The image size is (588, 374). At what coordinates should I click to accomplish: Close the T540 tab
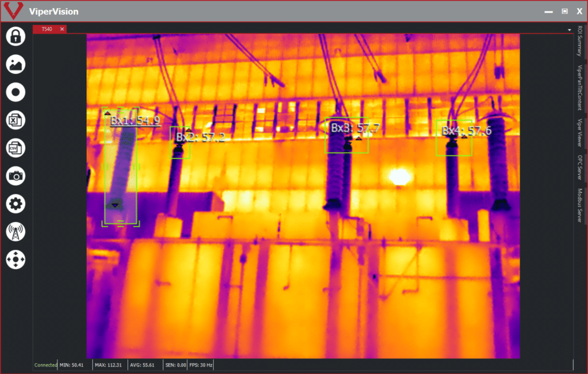62,29
